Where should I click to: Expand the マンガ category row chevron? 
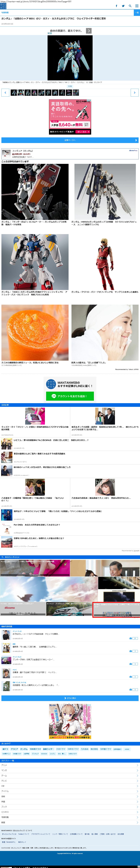coord(137,770)
